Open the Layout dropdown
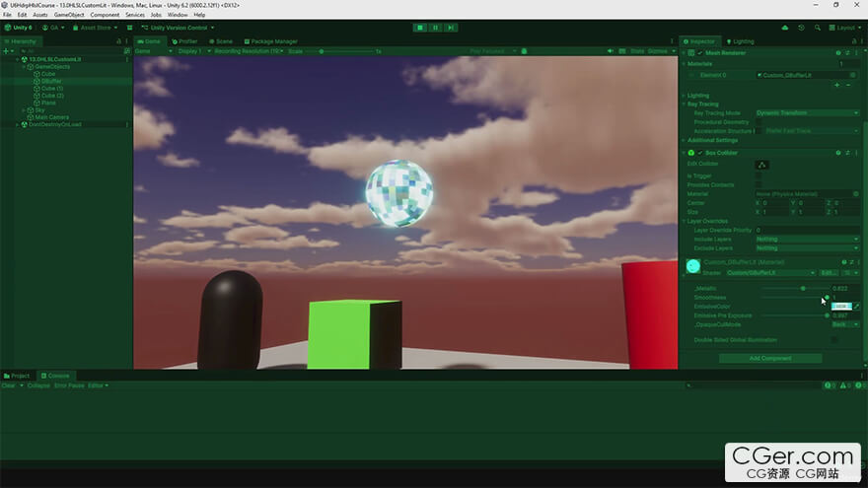This screenshot has width=868, height=488. coord(843,28)
